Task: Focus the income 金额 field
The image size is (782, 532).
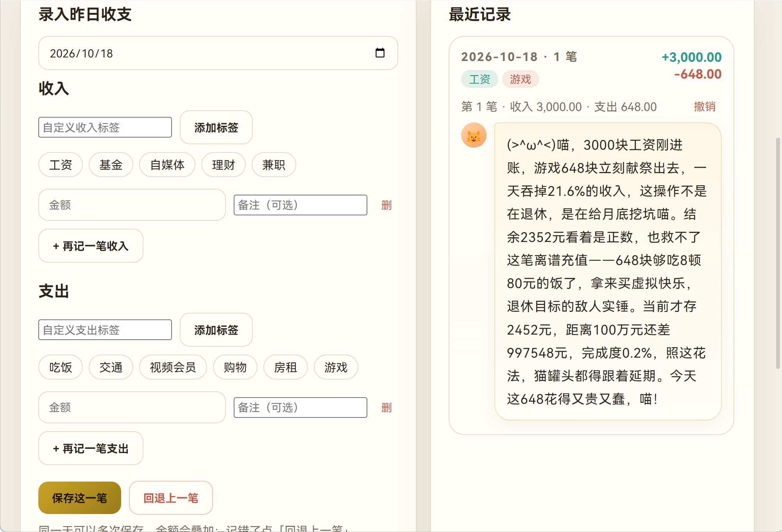Action: click(132, 205)
